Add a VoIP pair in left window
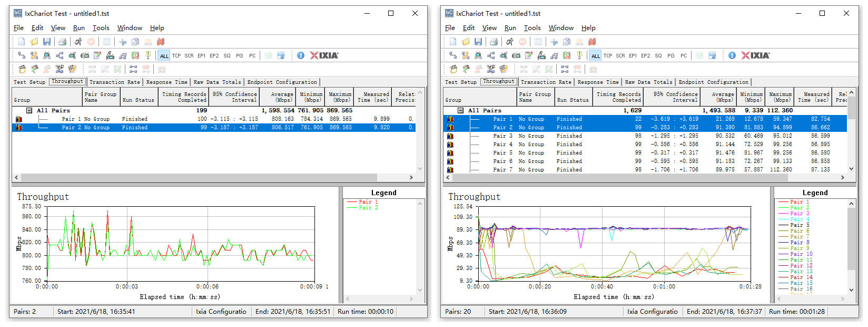The image size is (868, 327). [x=34, y=55]
